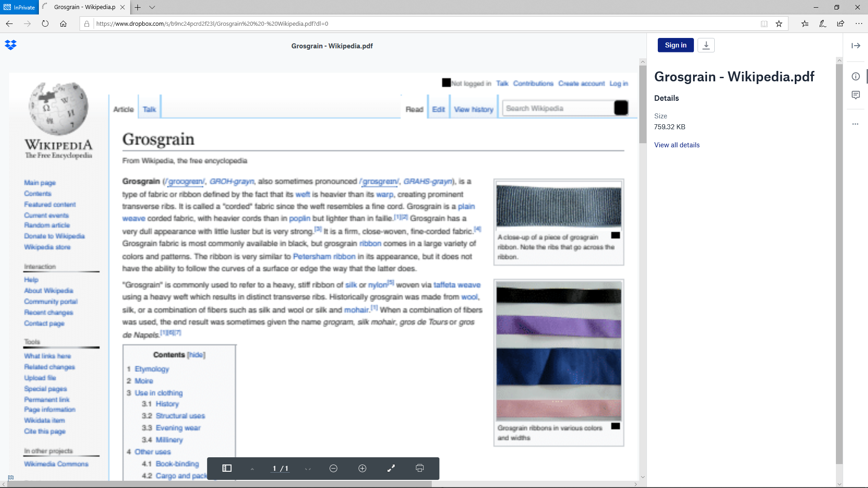Click the Main page sidebar link
868x488 pixels.
point(40,183)
